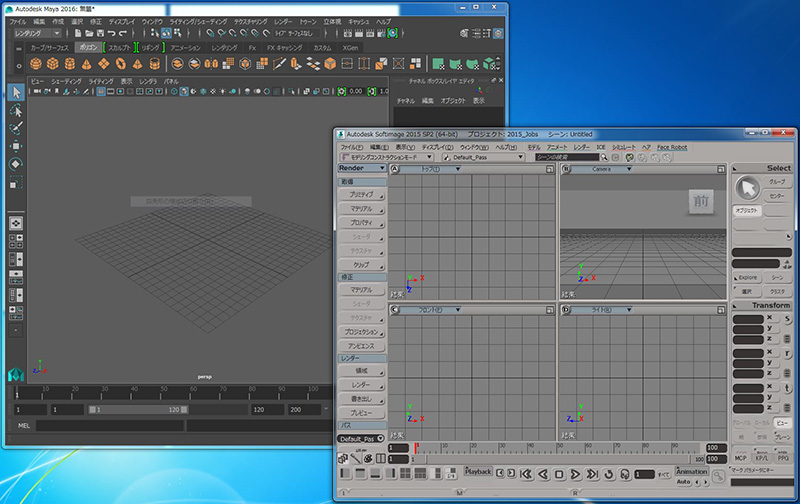Viewport: 800px width, 504px height.
Task: Click the scene search field in Softimage
Action: pyautogui.click(x=567, y=158)
